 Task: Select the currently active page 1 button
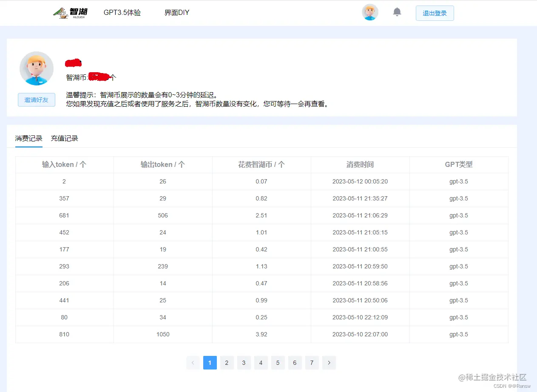tap(210, 363)
